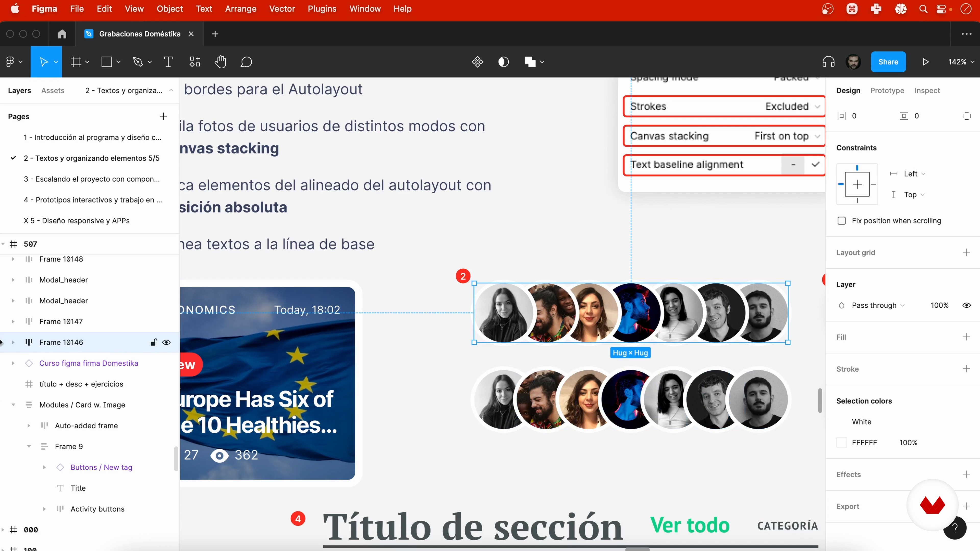Add a stroke
980x551 pixels.
point(966,369)
